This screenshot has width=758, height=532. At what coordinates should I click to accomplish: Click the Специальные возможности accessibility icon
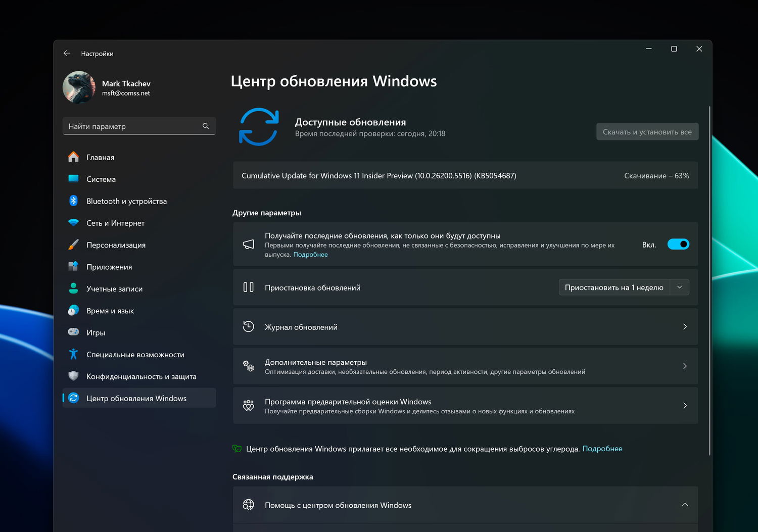(73, 355)
